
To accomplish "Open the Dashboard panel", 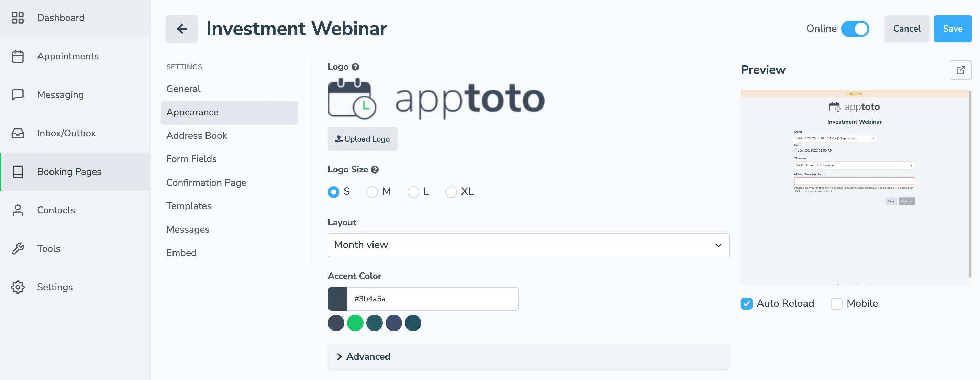I will coord(60,18).
